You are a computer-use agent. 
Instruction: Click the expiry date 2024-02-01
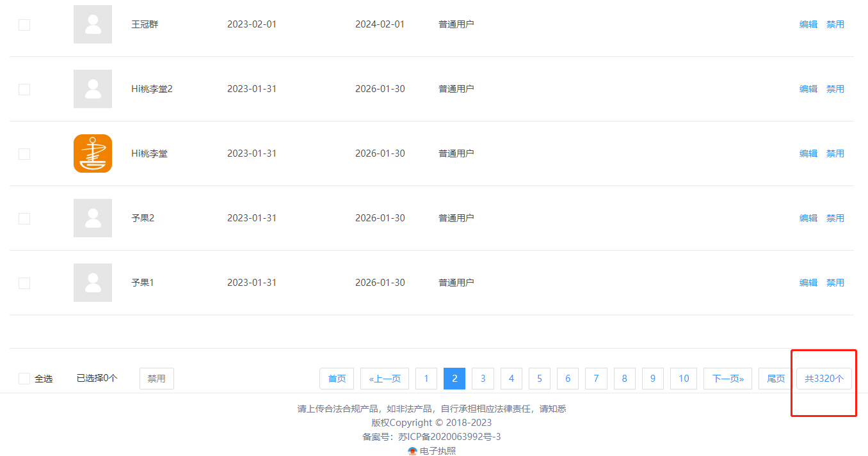tap(380, 24)
